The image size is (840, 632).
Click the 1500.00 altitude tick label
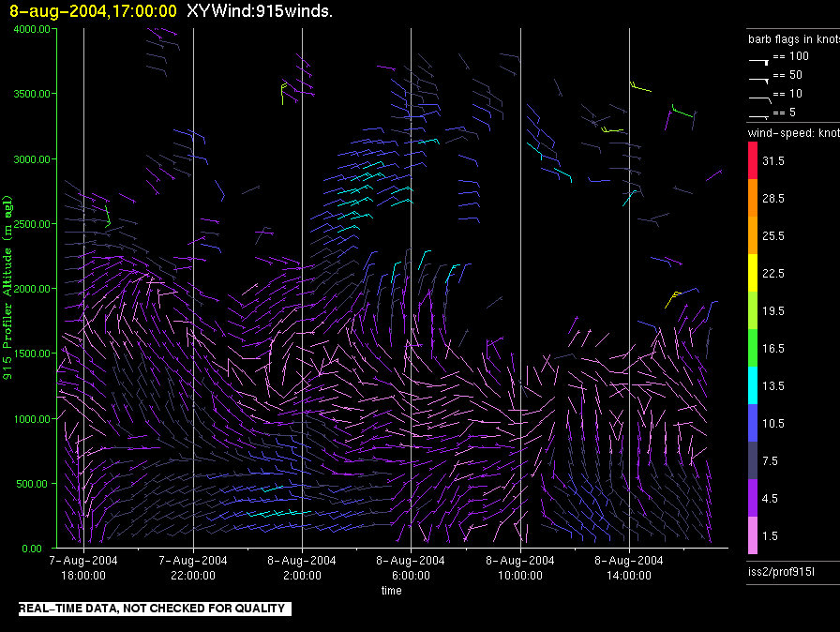pyautogui.click(x=32, y=354)
